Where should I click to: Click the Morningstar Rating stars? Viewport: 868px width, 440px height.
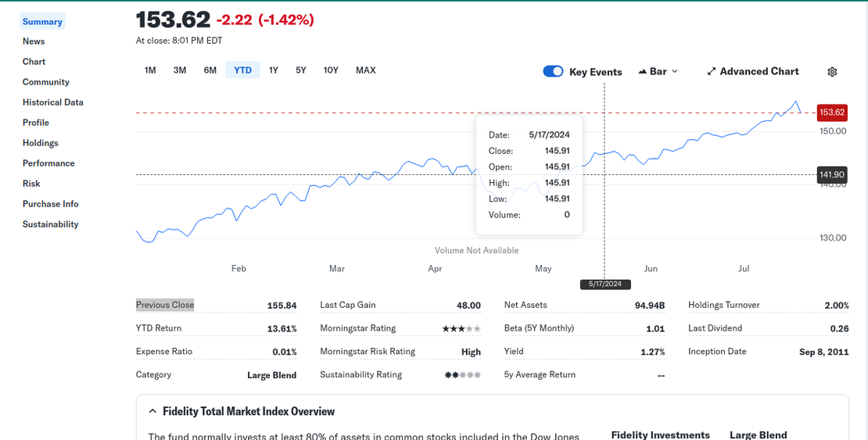[x=461, y=328]
